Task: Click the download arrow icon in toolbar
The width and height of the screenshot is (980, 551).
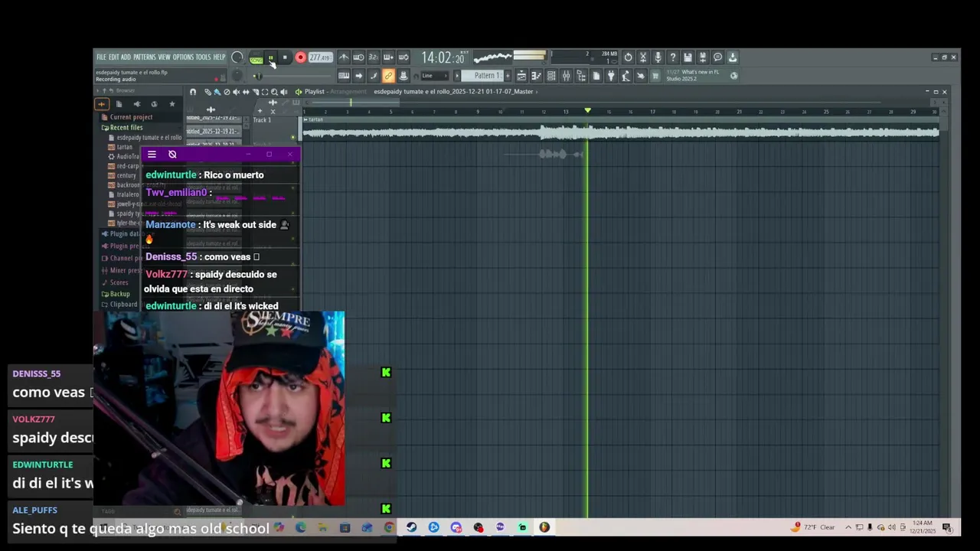Action: coord(733,57)
